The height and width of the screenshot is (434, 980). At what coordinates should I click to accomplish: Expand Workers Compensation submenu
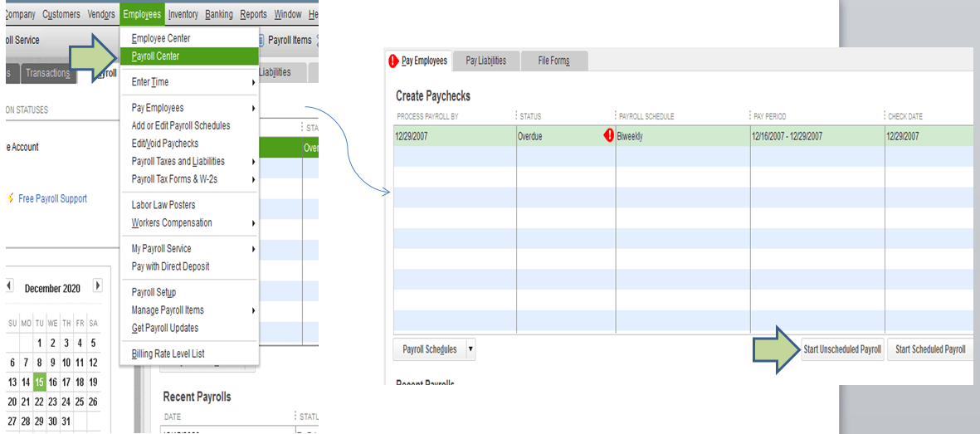(x=189, y=222)
